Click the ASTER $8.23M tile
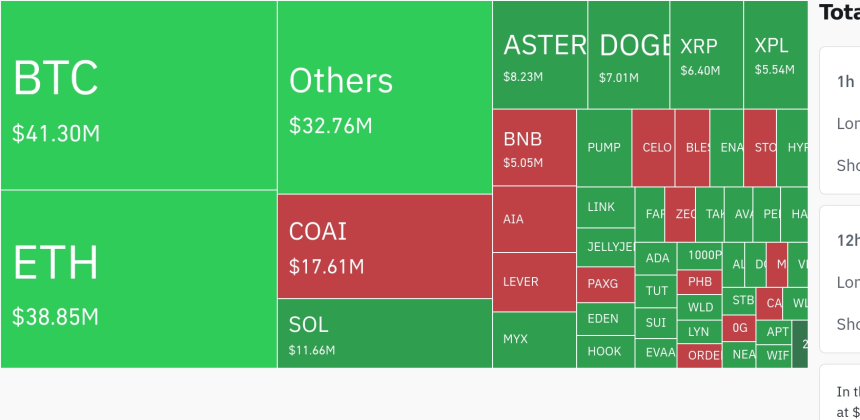 [x=539, y=55]
